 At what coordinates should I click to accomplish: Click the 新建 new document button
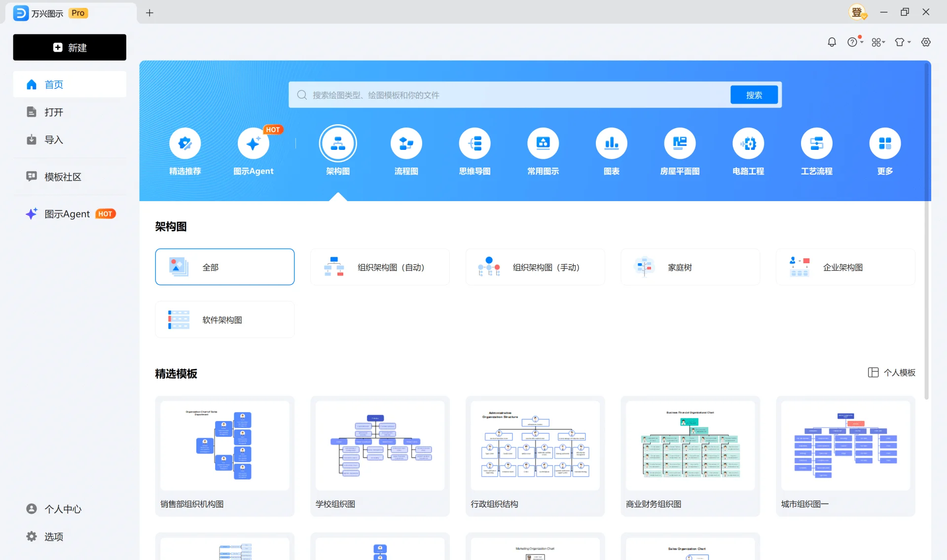(x=70, y=47)
